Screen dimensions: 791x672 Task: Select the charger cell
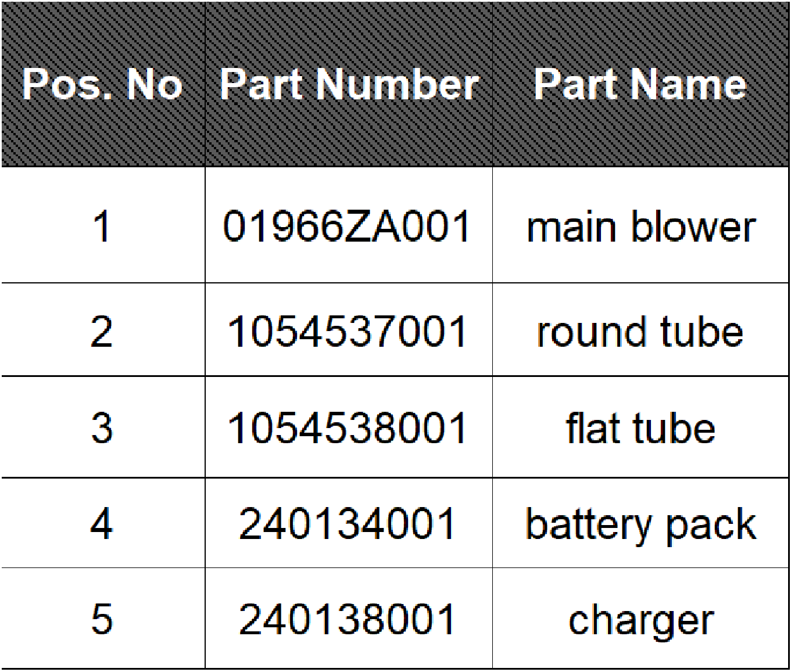point(640,618)
